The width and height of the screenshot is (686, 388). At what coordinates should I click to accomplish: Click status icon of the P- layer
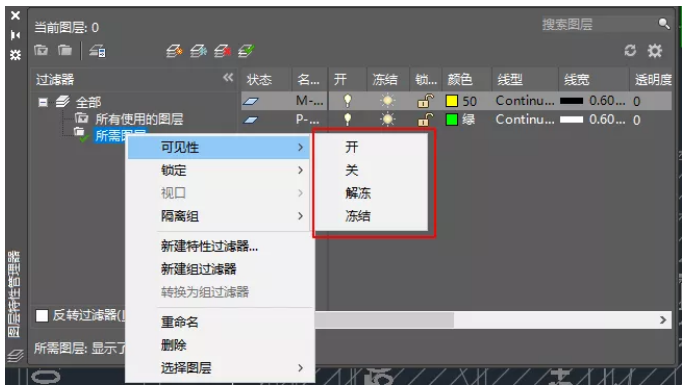250,119
